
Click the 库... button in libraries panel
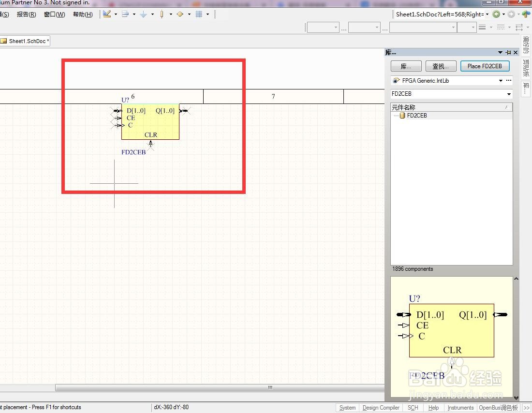pos(406,66)
